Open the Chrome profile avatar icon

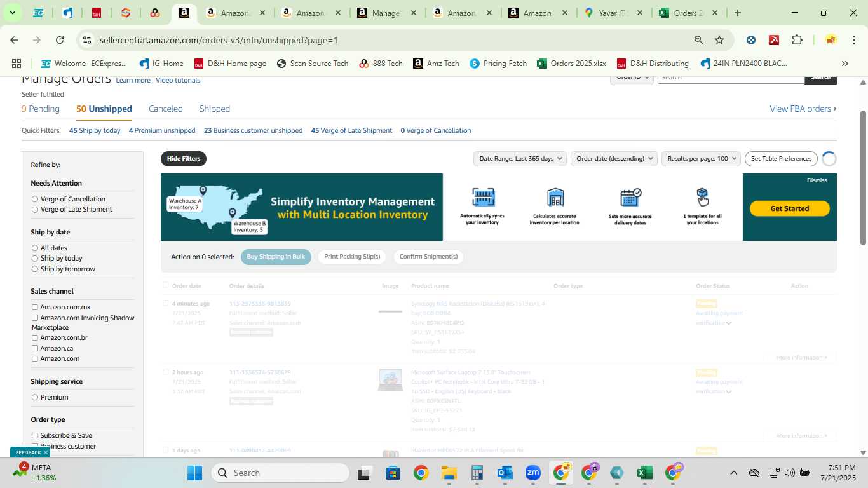831,40
